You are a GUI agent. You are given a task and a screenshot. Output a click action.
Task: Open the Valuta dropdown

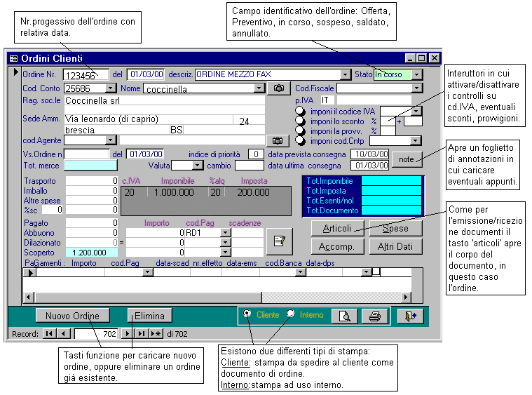pos(198,166)
